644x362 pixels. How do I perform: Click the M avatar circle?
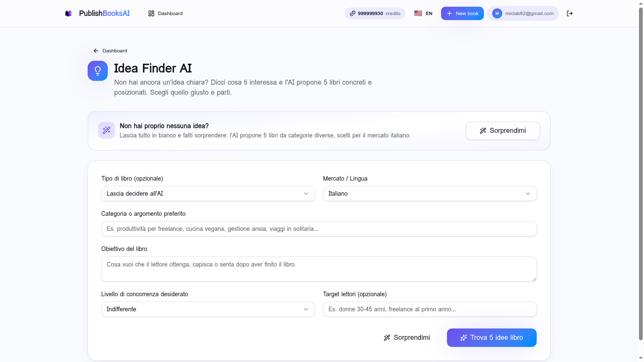497,13
